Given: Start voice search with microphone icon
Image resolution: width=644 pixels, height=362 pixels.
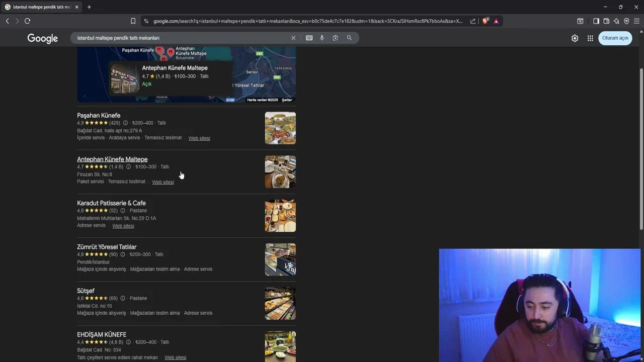Looking at the screenshot, I should point(322,38).
